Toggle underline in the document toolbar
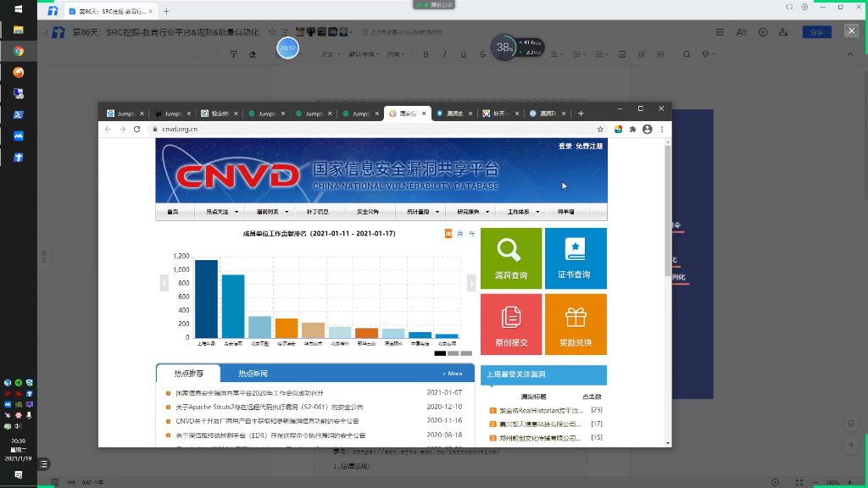 pyautogui.click(x=464, y=54)
